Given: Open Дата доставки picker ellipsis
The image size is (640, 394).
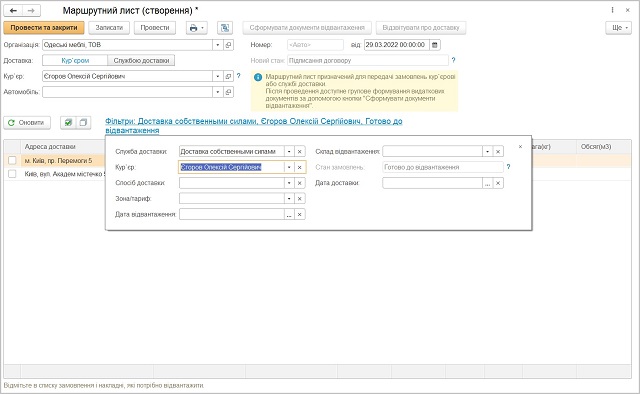Looking at the screenshot, I should click(487, 183).
